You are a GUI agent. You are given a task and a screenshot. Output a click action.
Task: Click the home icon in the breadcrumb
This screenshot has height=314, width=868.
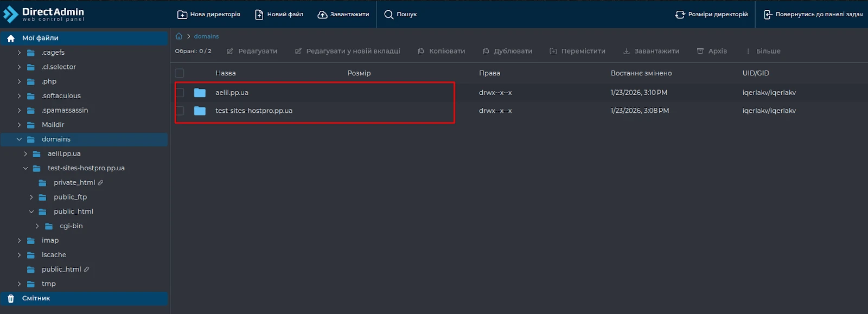tap(178, 36)
